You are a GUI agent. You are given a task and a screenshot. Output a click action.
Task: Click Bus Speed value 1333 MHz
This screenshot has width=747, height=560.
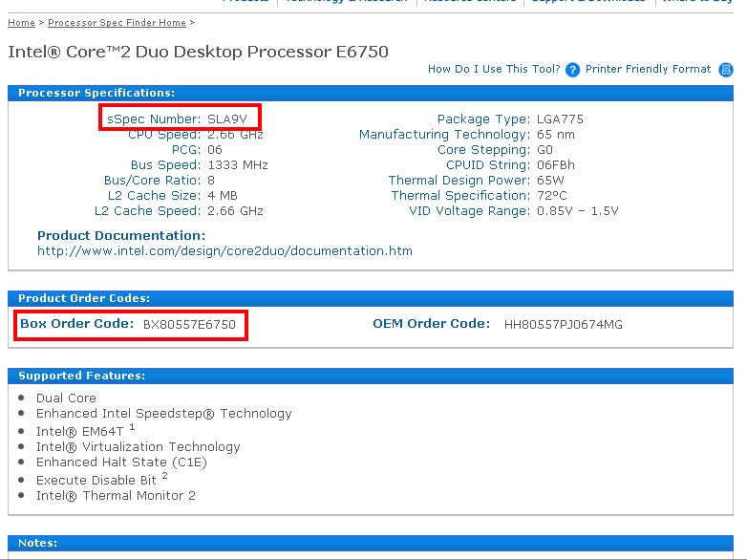click(238, 165)
